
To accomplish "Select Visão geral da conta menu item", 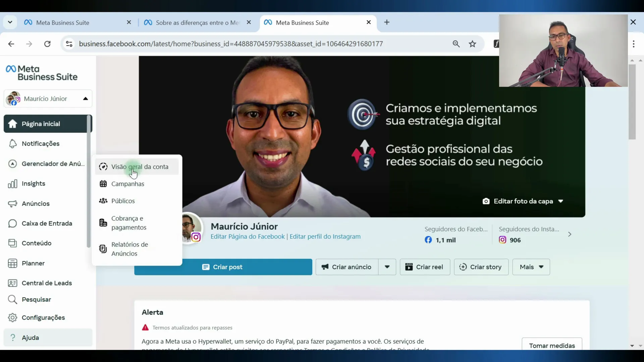I will [137, 167].
